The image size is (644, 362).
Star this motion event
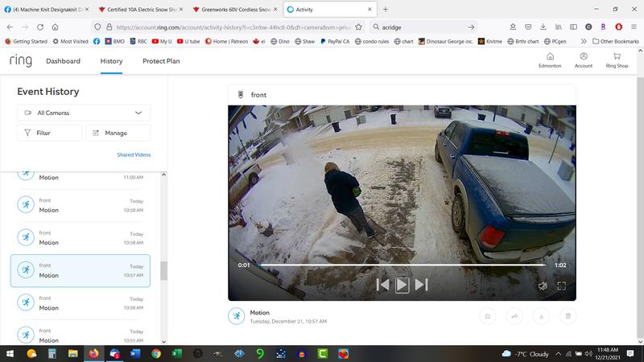click(x=488, y=316)
